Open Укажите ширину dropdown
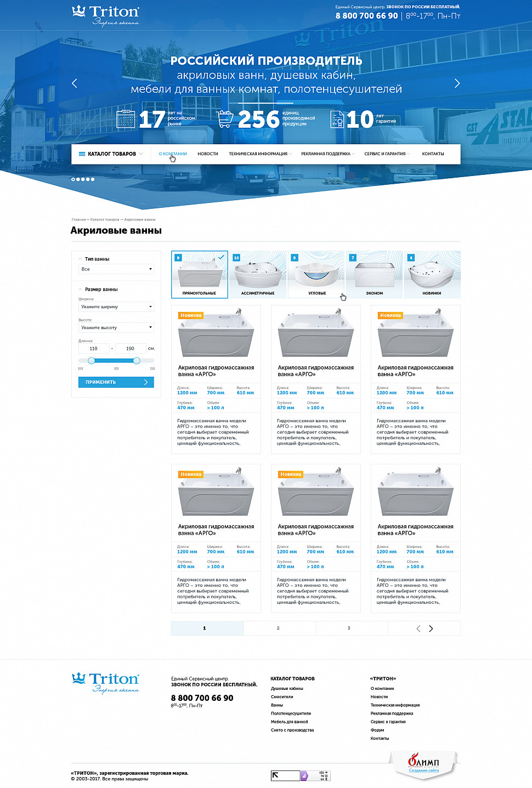 coord(116,307)
